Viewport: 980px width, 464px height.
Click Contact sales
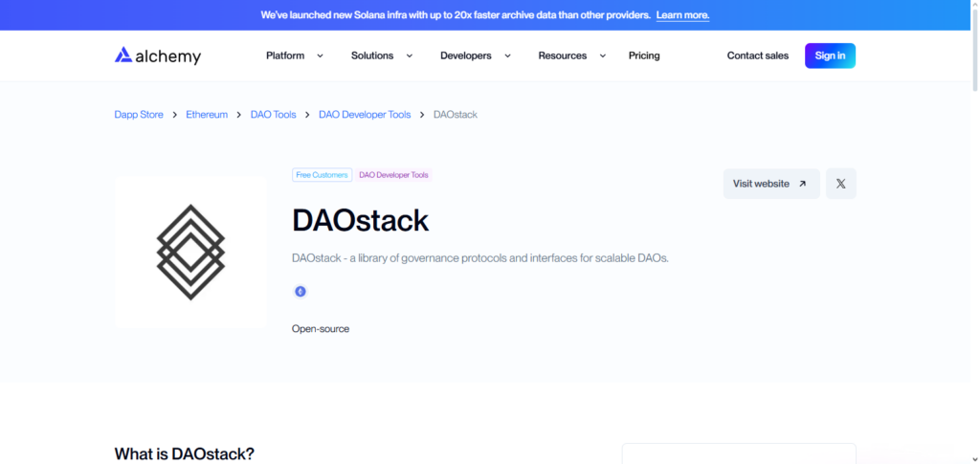pos(758,55)
